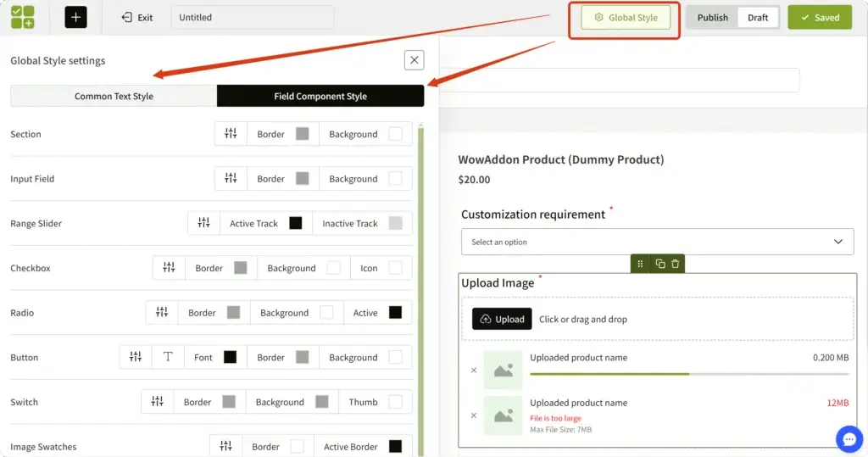Image resolution: width=868 pixels, height=457 pixels.
Task: Open the Checkbox row sliders settings icon
Action: click(x=169, y=268)
